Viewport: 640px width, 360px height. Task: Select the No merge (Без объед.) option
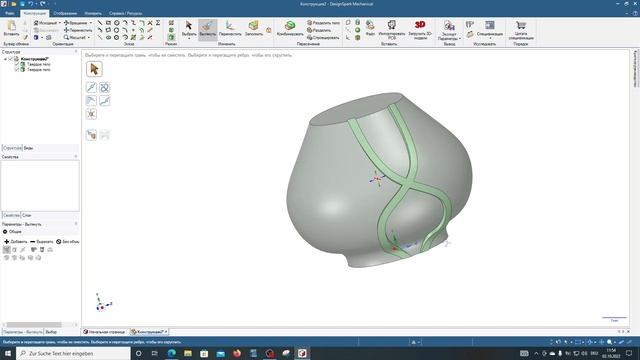[x=68, y=242]
